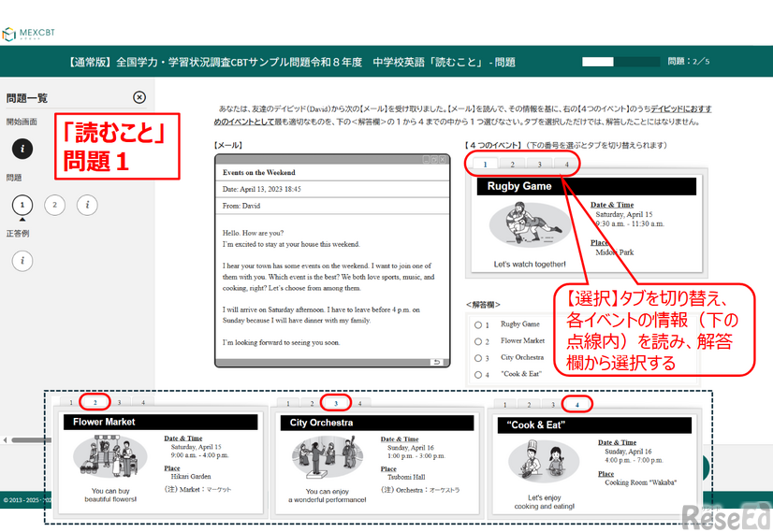
Task: Select tab 1 above Rugby Game card
Action: click(x=485, y=165)
